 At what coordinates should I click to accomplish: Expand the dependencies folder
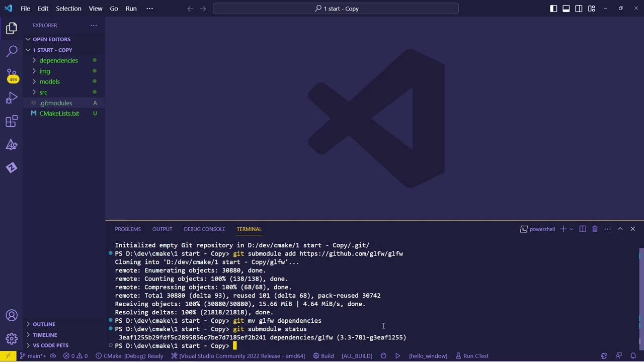pos(64,60)
